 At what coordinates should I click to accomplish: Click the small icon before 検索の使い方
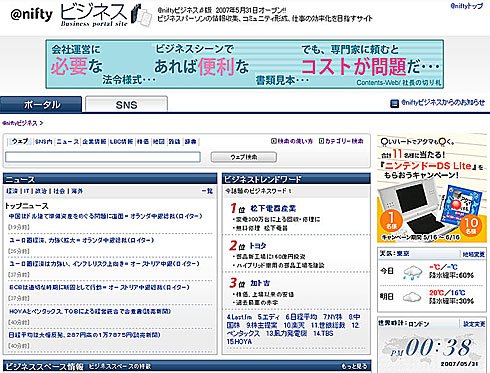274,141
